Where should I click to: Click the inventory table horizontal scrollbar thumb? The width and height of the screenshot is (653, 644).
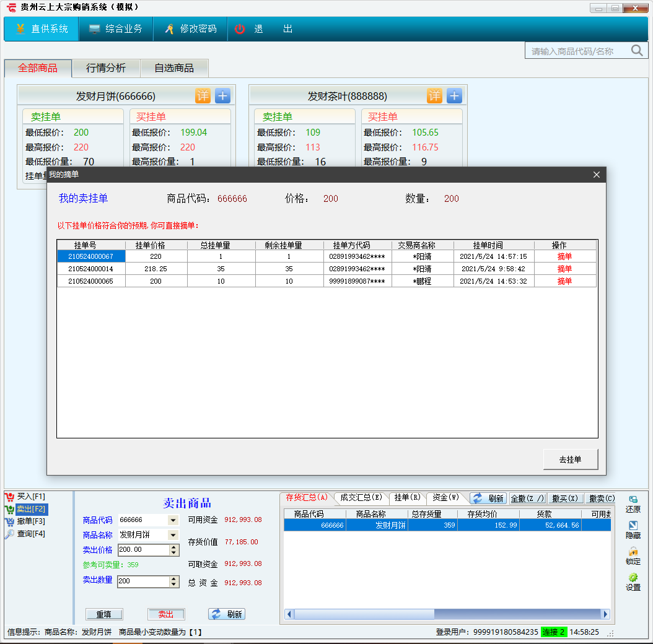[x=364, y=614]
